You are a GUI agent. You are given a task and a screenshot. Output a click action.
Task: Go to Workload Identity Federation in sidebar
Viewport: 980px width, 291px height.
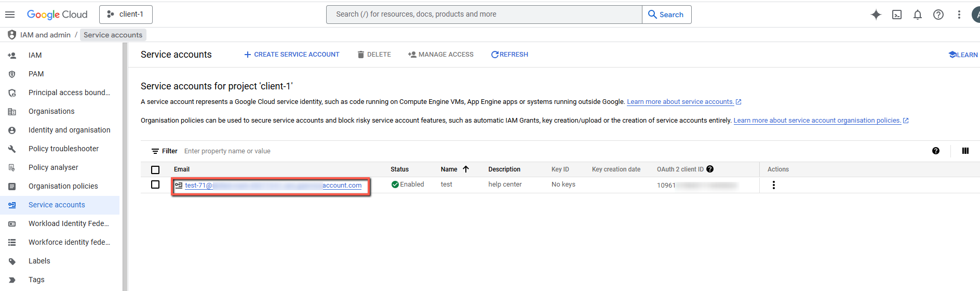[68, 223]
